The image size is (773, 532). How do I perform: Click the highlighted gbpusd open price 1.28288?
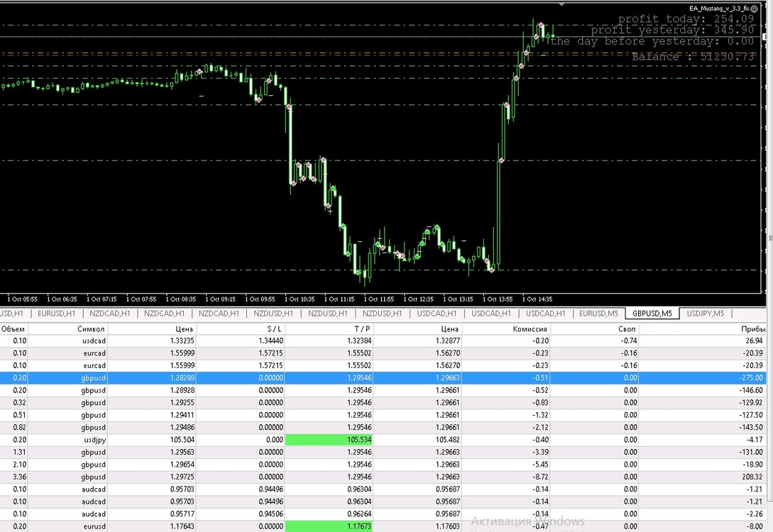pyautogui.click(x=182, y=378)
